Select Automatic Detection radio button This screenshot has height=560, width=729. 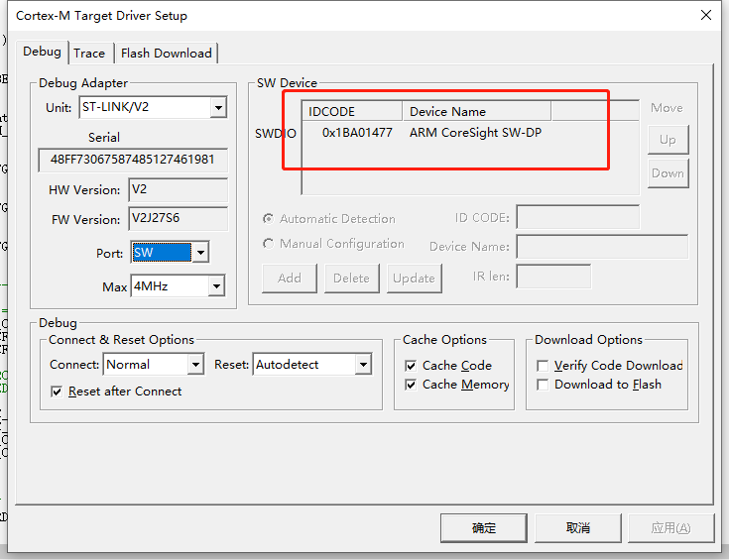coord(268,218)
